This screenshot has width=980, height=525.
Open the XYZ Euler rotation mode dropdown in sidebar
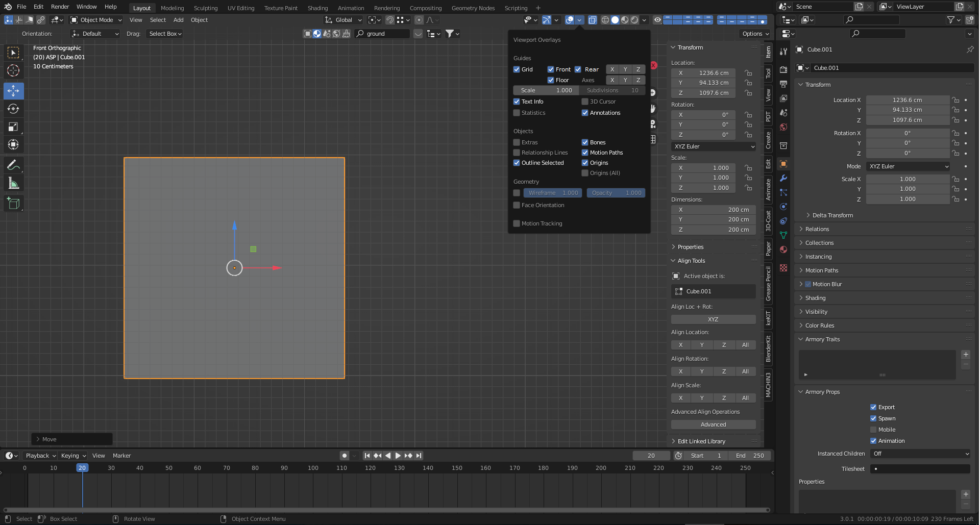coord(714,146)
